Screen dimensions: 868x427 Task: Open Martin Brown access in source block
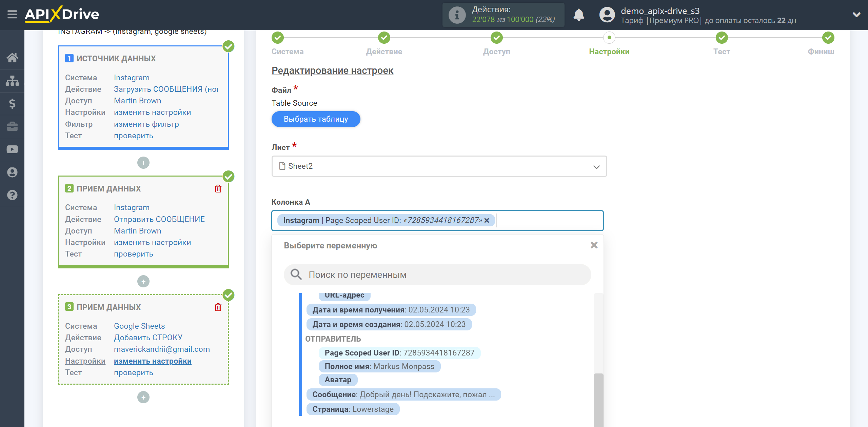tap(137, 101)
